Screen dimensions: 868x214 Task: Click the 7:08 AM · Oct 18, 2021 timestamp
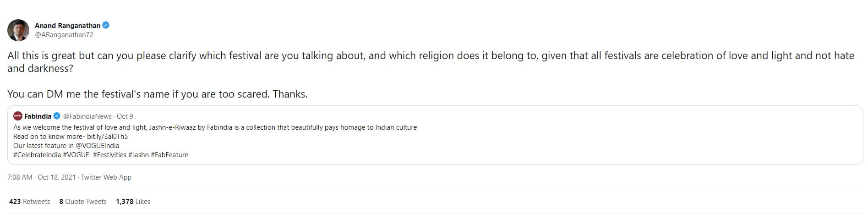point(41,177)
